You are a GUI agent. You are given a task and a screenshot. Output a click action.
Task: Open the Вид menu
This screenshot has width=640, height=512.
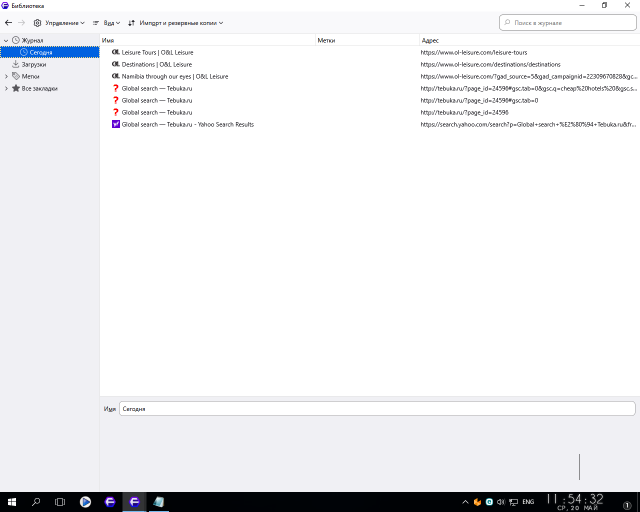106,23
